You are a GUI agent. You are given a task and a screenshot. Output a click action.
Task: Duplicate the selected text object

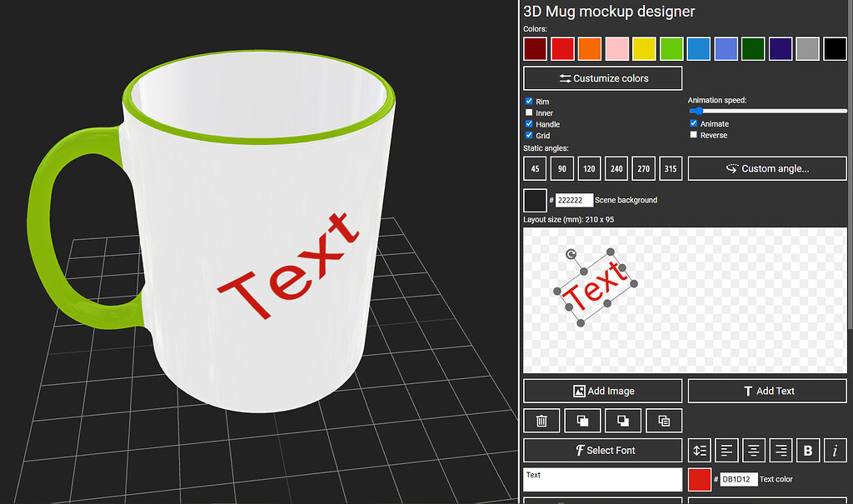(663, 420)
